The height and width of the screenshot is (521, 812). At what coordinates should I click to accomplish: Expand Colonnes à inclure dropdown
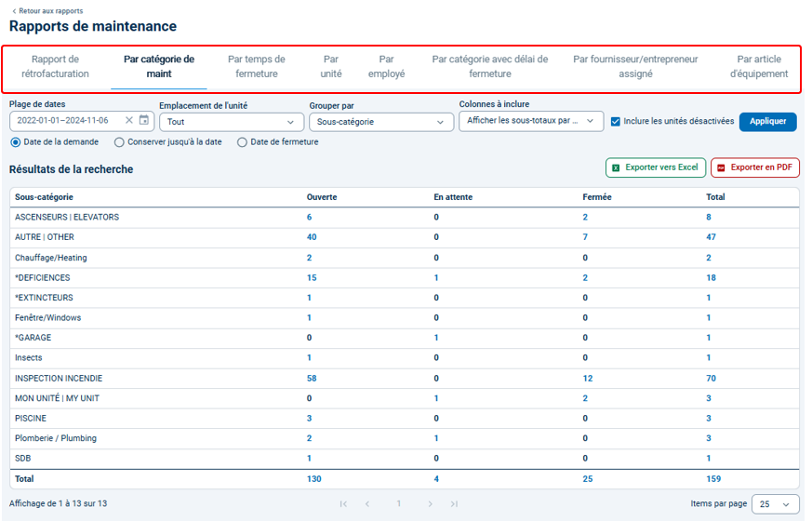[531, 121]
